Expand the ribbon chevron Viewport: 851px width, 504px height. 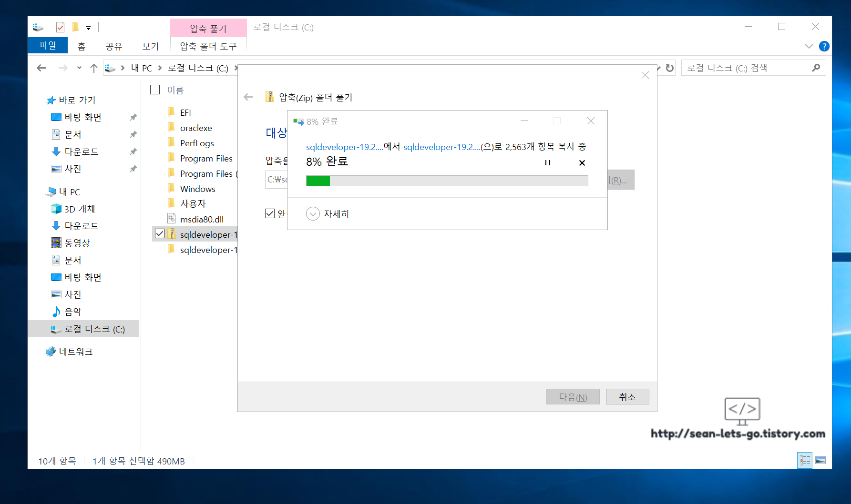click(x=809, y=46)
